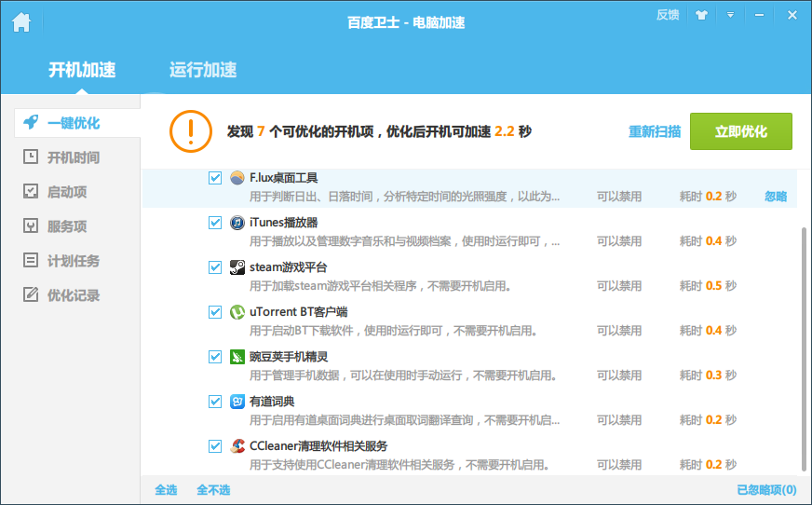This screenshot has width=812, height=505.
Task: Click the CCleaner app icon
Action: (x=237, y=446)
